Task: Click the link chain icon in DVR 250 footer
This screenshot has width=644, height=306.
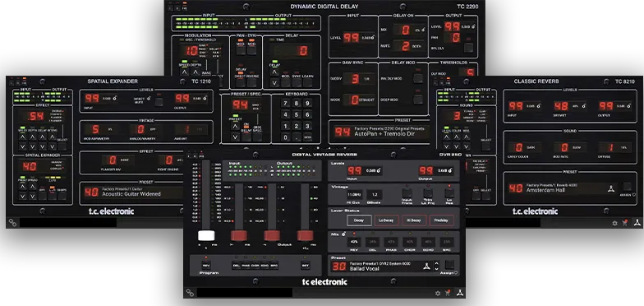Action: pyautogui.click(x=190, y=293)
